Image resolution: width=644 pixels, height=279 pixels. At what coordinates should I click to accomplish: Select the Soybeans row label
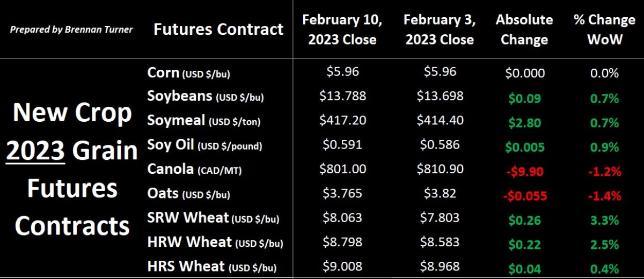tap(206, 97)
